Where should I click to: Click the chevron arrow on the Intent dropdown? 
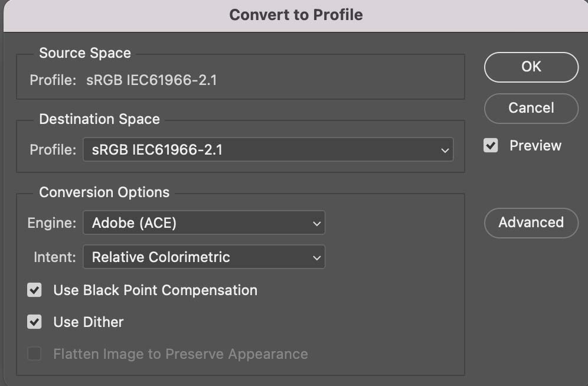pos(317,258)
